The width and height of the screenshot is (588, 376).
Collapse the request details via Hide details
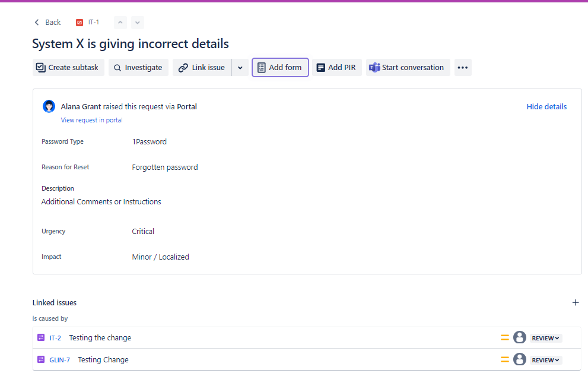pyautogui.click(x=546, y=106)
